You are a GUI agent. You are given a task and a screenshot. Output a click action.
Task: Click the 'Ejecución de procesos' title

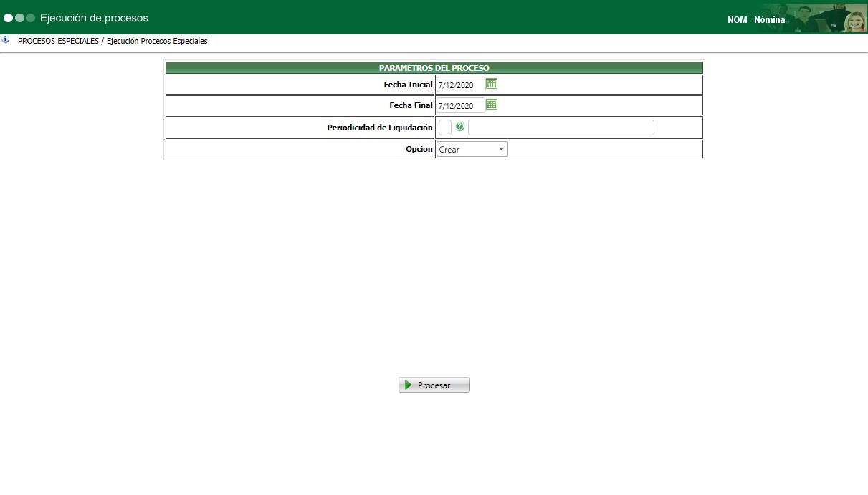point(95,18)
